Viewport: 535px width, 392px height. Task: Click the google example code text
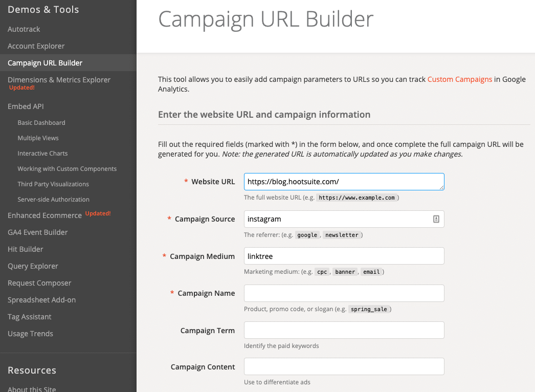pyautogui.click(x=307, y=235)
